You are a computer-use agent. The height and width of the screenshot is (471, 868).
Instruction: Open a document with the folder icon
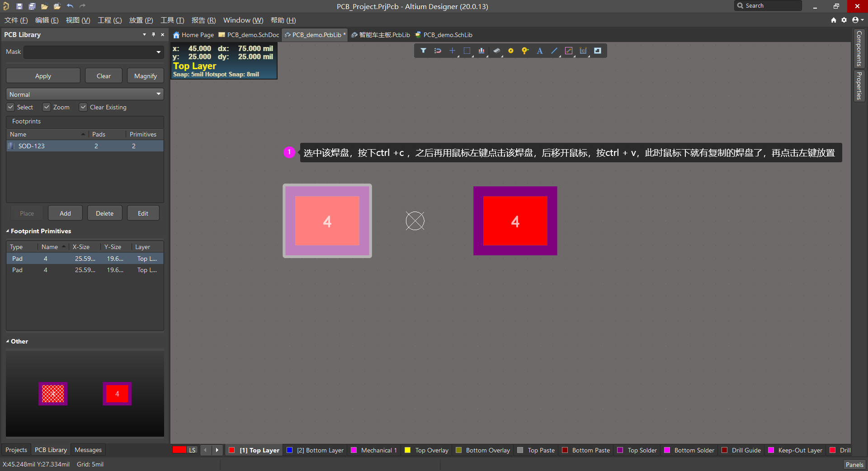point(44,6)
